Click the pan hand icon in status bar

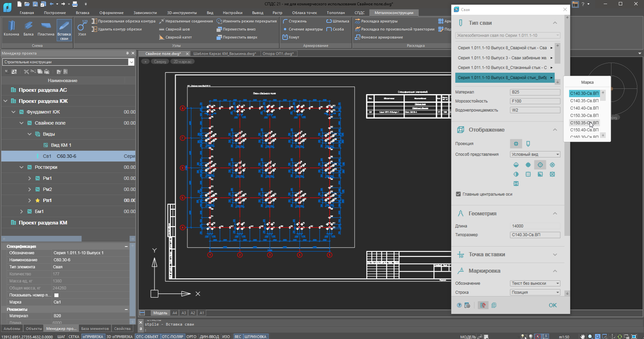(x=583, y=336)
